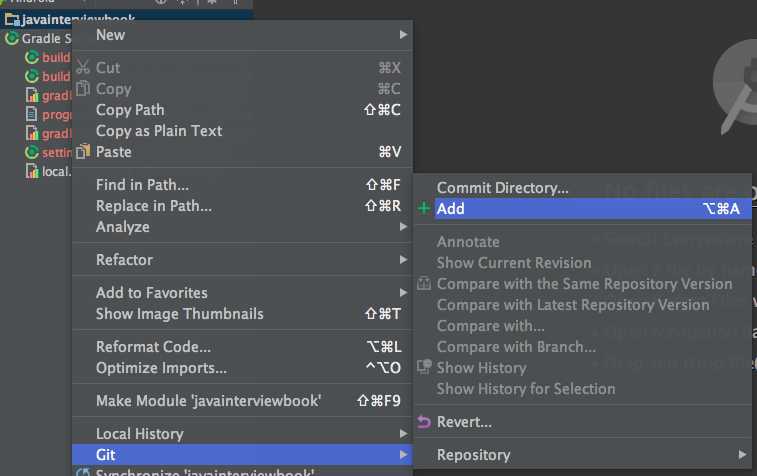The height and width of the screenshot is (476, 757).
Task: Expand the Local History submenu arrow
Action: 403,434
